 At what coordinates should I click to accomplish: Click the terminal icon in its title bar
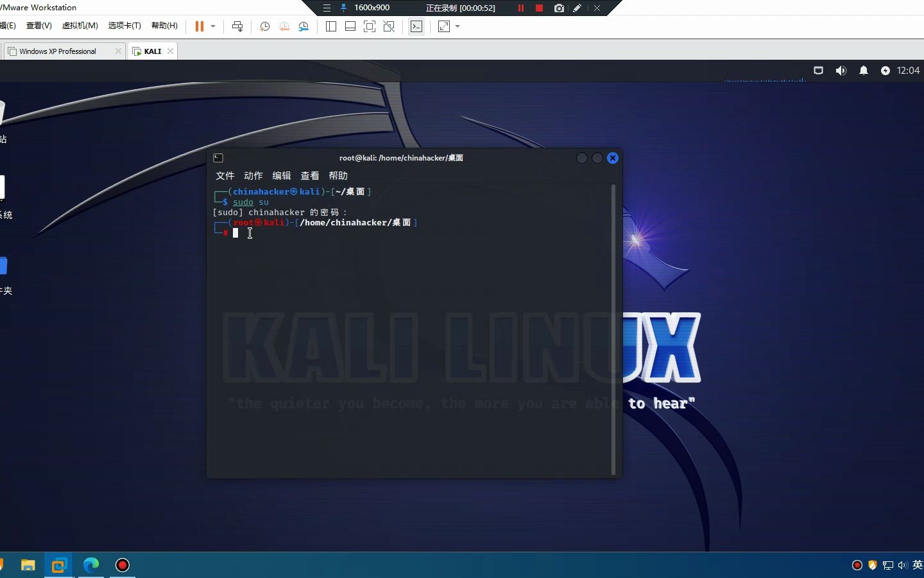[x=218, y=158]
